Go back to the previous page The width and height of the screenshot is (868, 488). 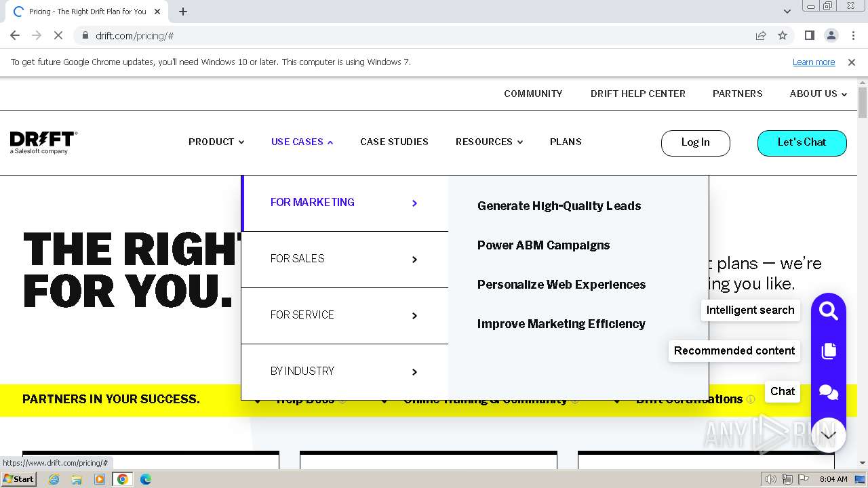click(15, 35)
